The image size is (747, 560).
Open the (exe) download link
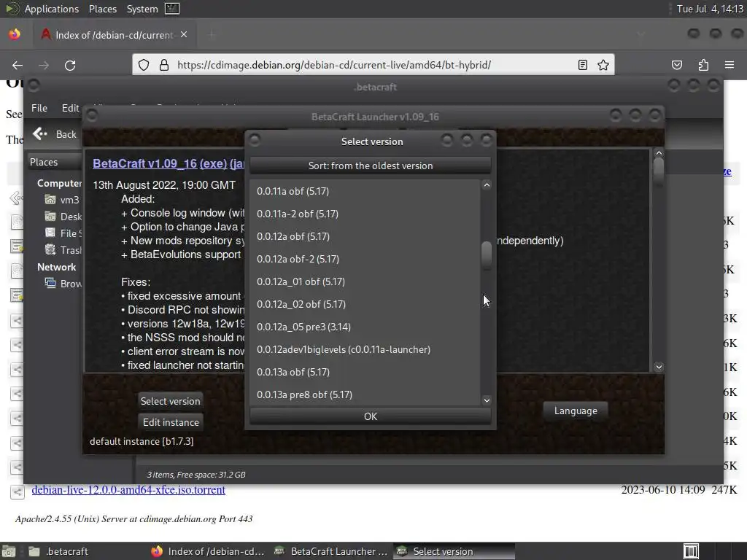[213, 163]
